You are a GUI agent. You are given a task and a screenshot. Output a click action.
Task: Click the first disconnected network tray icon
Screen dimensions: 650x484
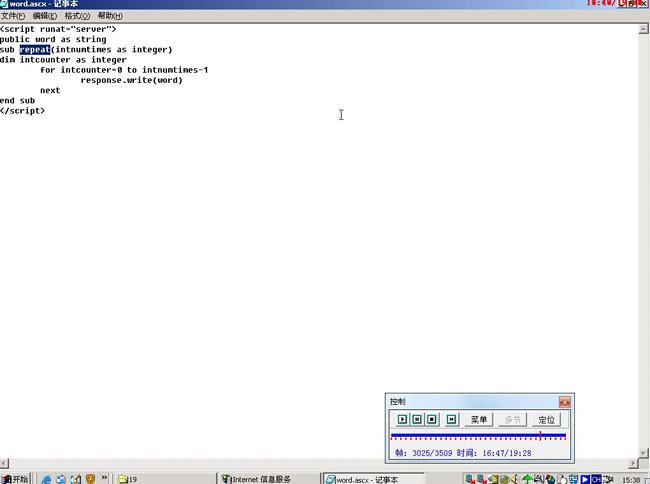pos(469,479)
